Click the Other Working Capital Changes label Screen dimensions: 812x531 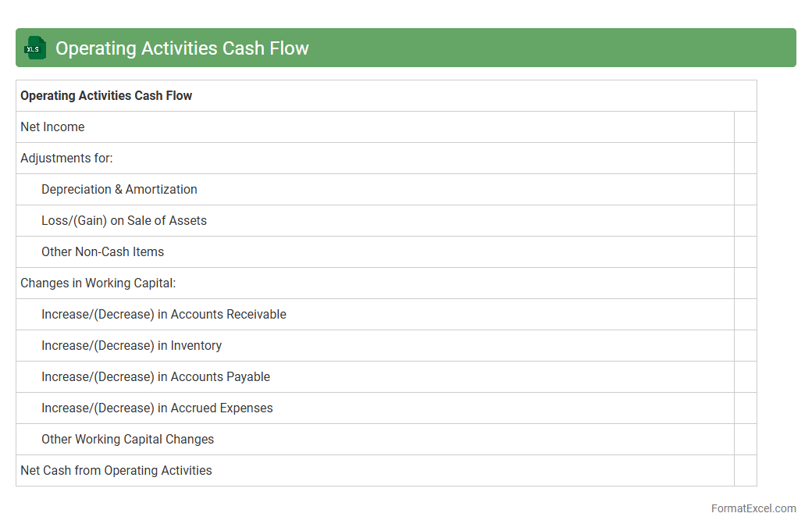127,440
